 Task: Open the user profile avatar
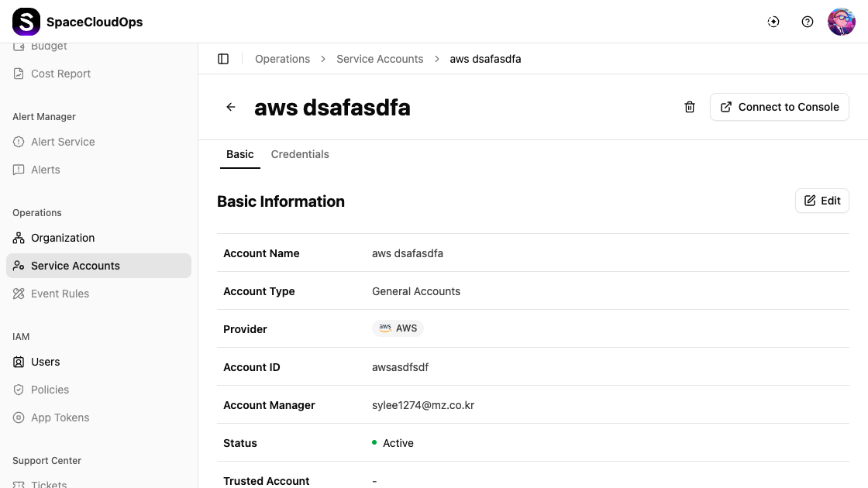tap(841, 22)
